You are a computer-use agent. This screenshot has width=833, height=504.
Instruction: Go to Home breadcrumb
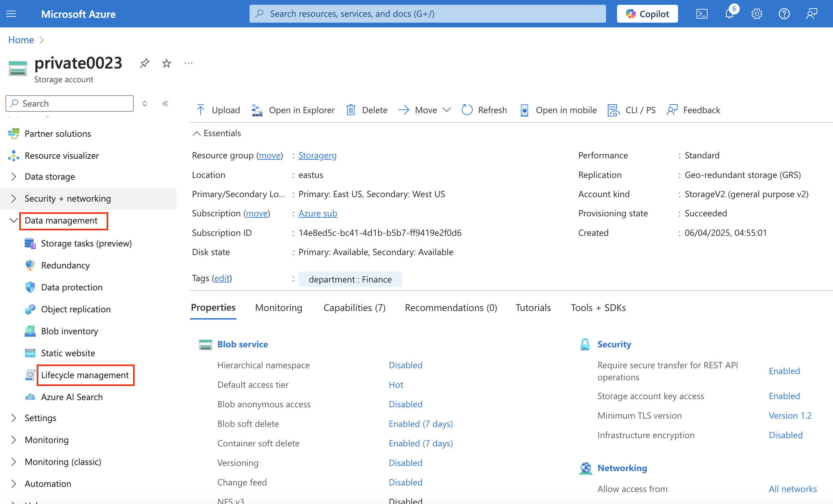tap(21, 40)
